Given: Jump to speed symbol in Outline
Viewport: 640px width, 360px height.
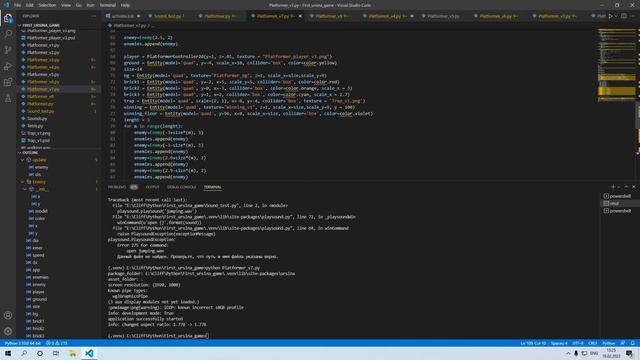Looking at the screenshot, I should coord(38,255).
